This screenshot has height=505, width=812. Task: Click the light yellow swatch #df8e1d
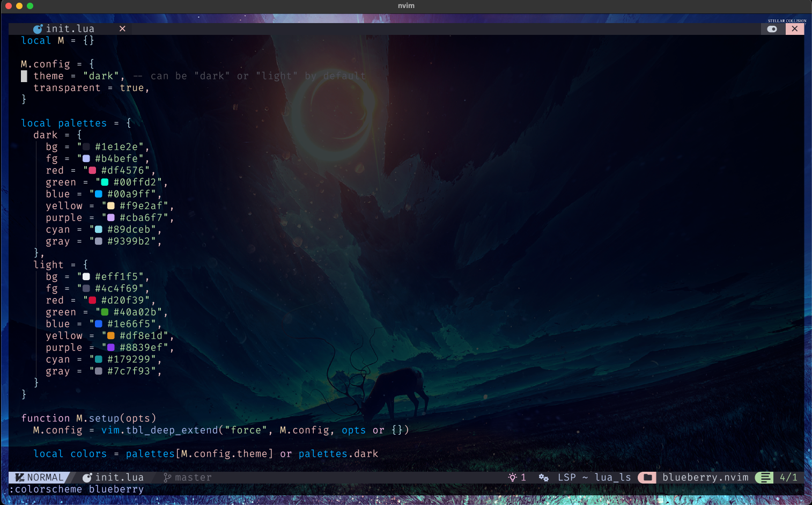coord(111,336)
